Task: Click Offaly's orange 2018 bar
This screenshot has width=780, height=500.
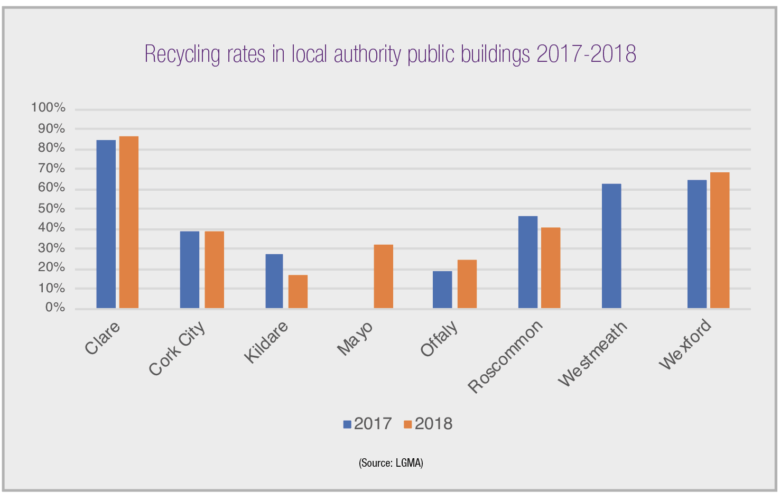Action: click(x=467, y=284)
